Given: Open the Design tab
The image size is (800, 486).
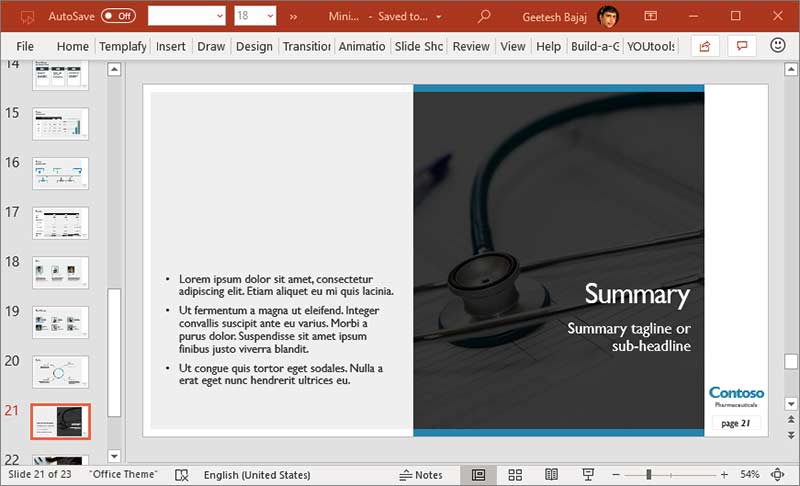Looking at the screenshot, I should point(254,46).
